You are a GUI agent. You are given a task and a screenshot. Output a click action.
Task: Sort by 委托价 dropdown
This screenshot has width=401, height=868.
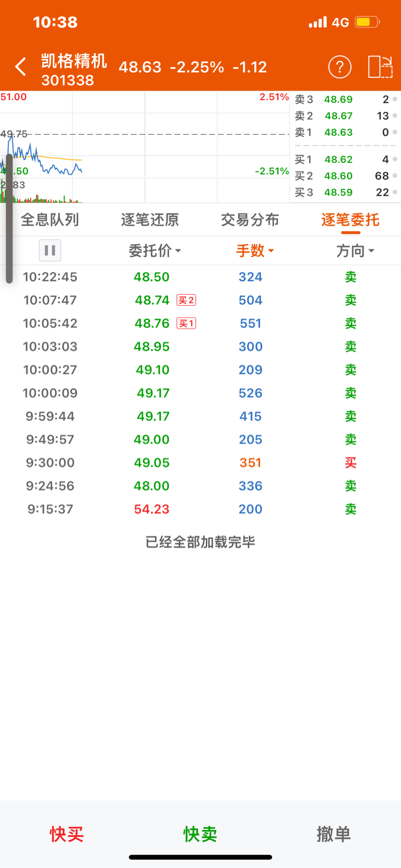coord(155,251)
